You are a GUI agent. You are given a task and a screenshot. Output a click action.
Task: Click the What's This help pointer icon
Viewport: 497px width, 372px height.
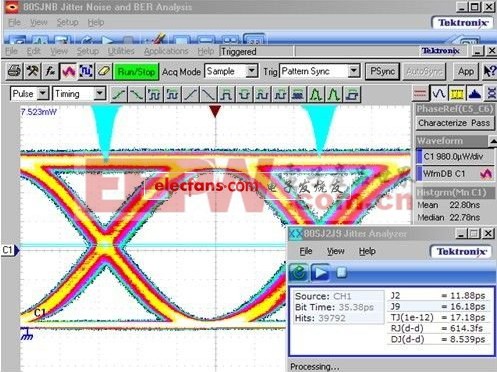[490, 71]
